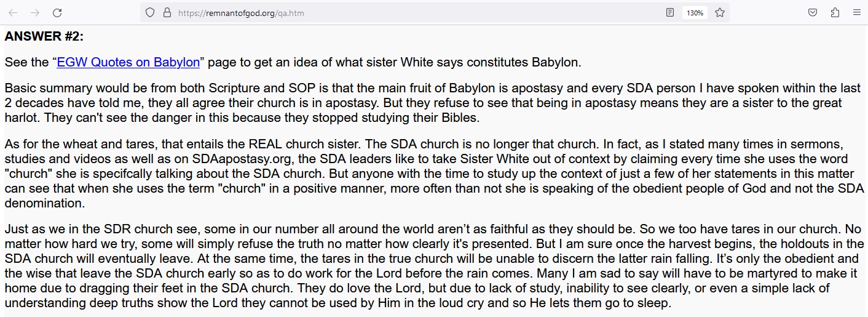
Task: Reset the 130% zoom level badge
Action: tap(695, 12)
